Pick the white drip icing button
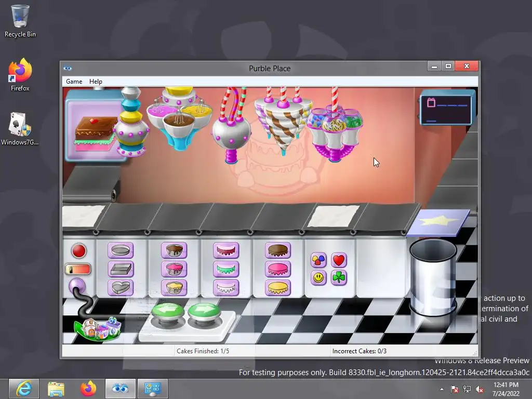532x399 pixels. tap(226, 288)
